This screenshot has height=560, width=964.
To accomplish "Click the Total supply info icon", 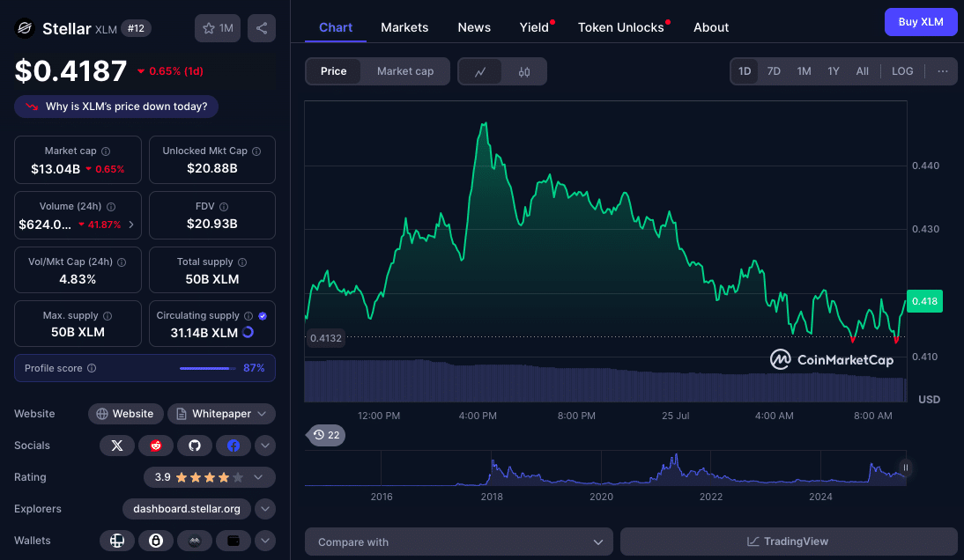I will pos(242,262).
